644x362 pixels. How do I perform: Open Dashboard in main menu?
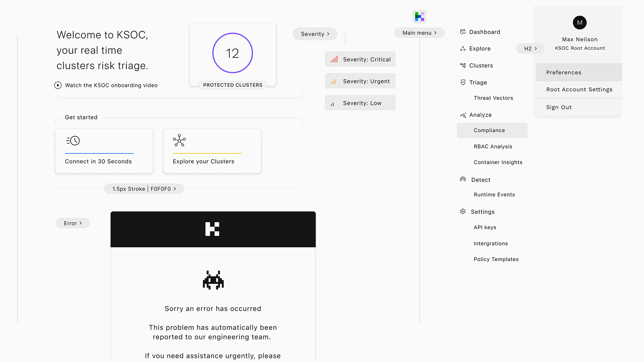pos(484,32)
